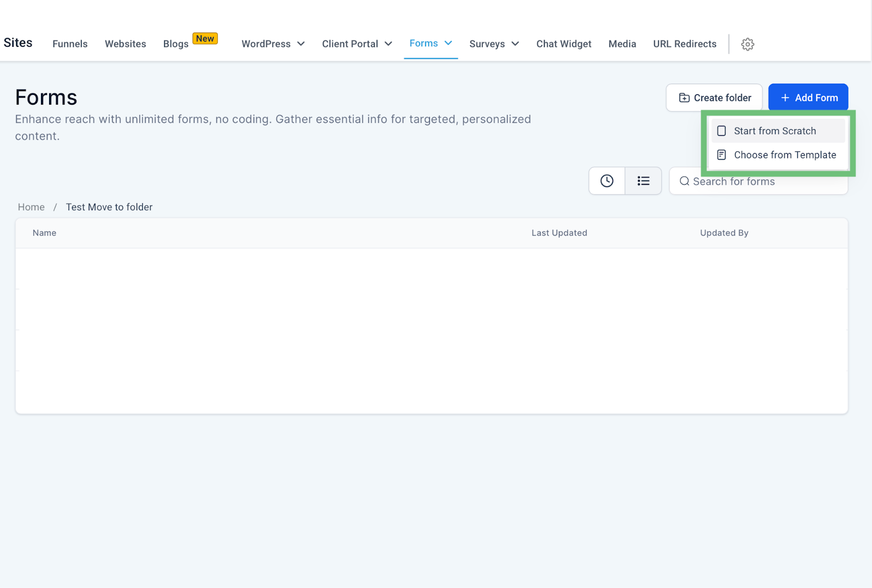Click the Updated By column header

[x=724, y=233]
